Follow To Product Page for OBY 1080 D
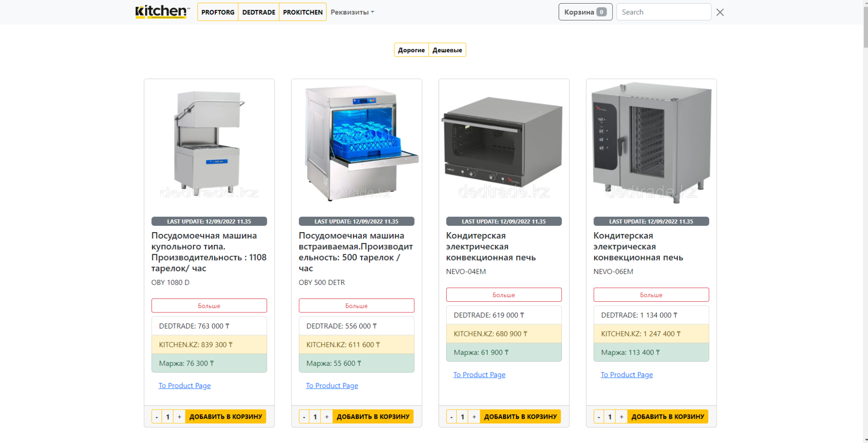 pos(184,386)
